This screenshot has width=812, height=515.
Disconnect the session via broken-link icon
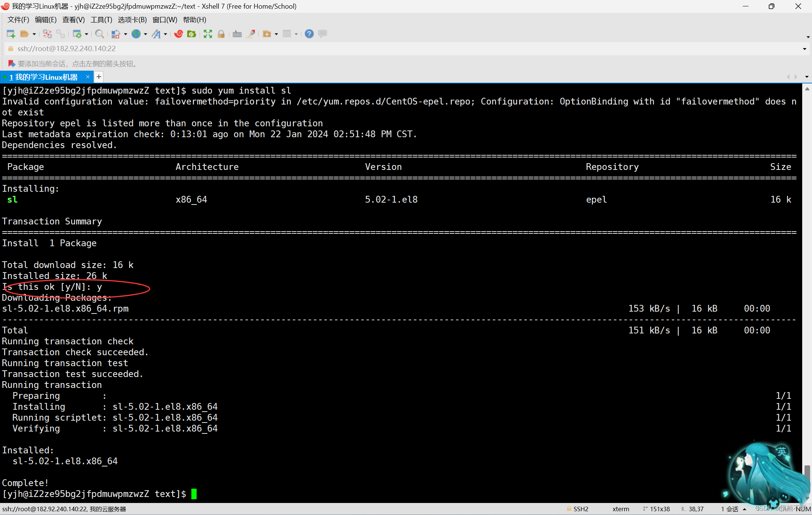click(47, 34)
